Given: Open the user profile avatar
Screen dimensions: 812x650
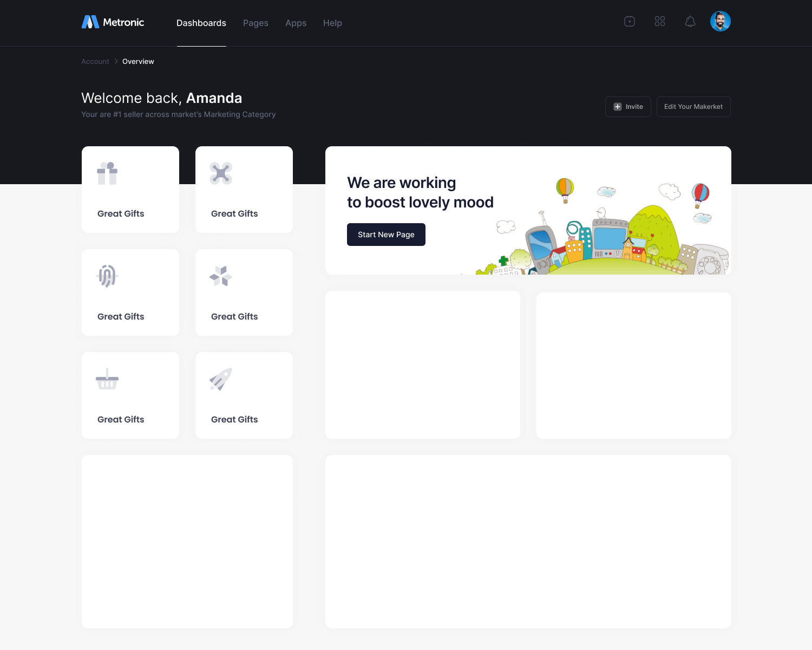Looking at the screenshot, I should tap(720, 22).
